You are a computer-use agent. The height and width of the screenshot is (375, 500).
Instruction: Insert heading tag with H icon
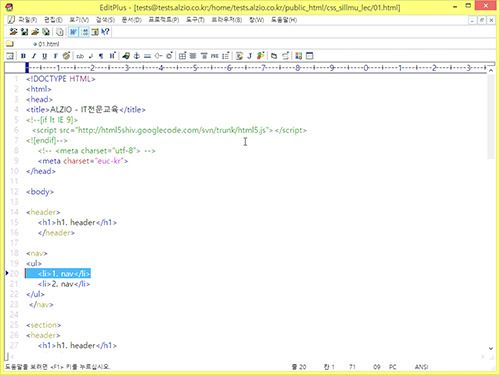coord(112,56)
